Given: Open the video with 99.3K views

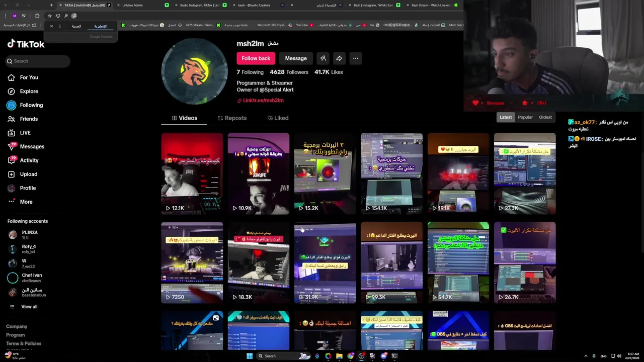Looking at the screenshot, I should pos(391,262).
